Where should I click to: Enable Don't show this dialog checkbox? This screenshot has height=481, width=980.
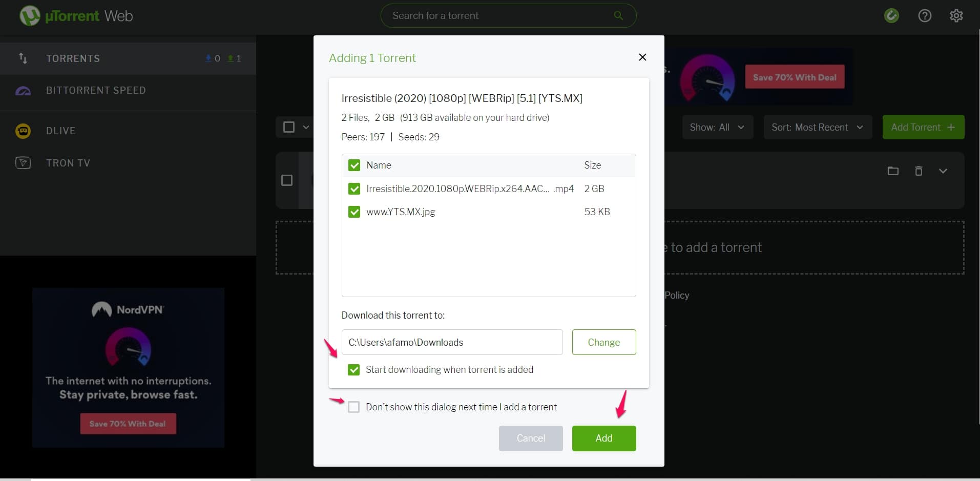tap(353, 407)
